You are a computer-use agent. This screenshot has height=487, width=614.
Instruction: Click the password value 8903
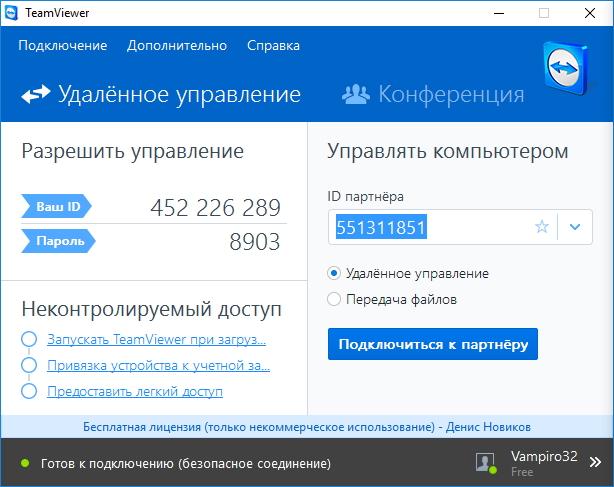[255, 242]
